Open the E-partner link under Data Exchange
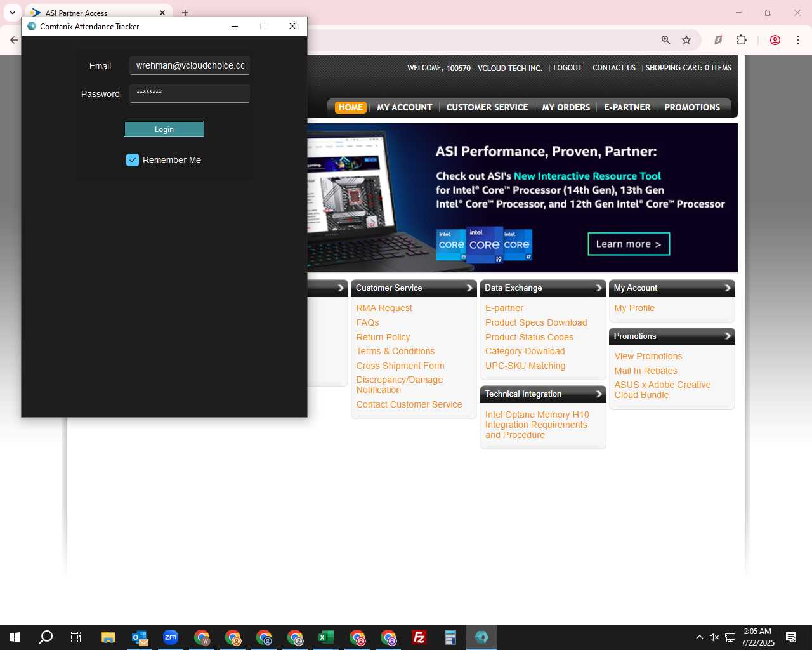 coord(504,308)
